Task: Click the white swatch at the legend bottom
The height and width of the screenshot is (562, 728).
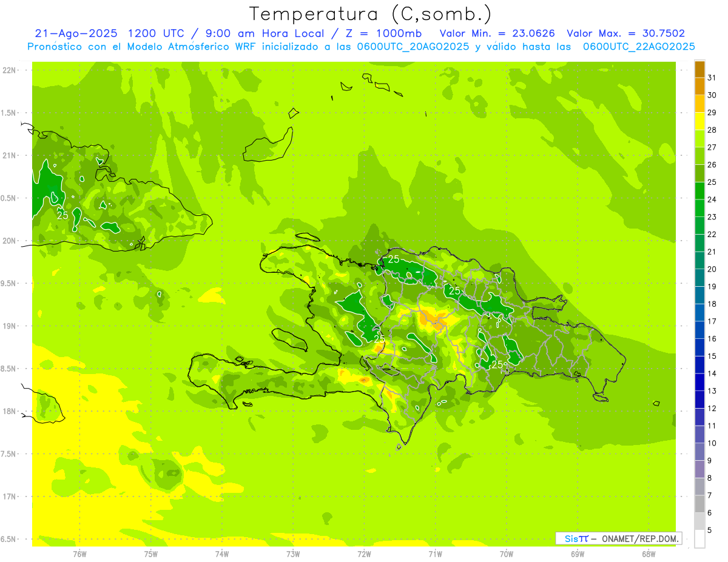Action: pos(699,539)
